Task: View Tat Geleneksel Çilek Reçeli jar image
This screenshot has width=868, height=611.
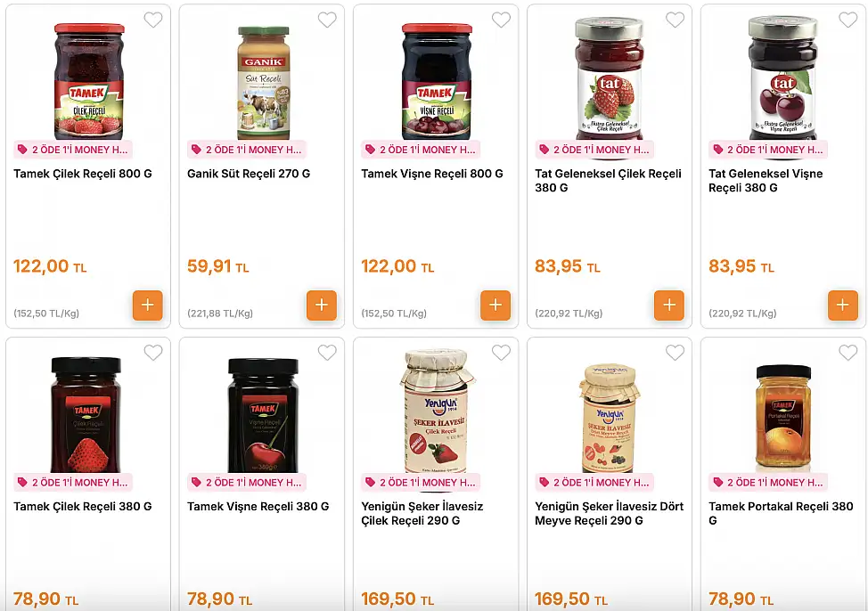Action: tap(609, 77)
